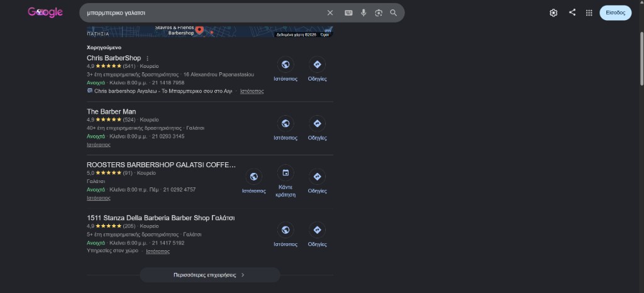Open The Barber Man listing
Screen dimensions: 644x293
click(111, 112)
